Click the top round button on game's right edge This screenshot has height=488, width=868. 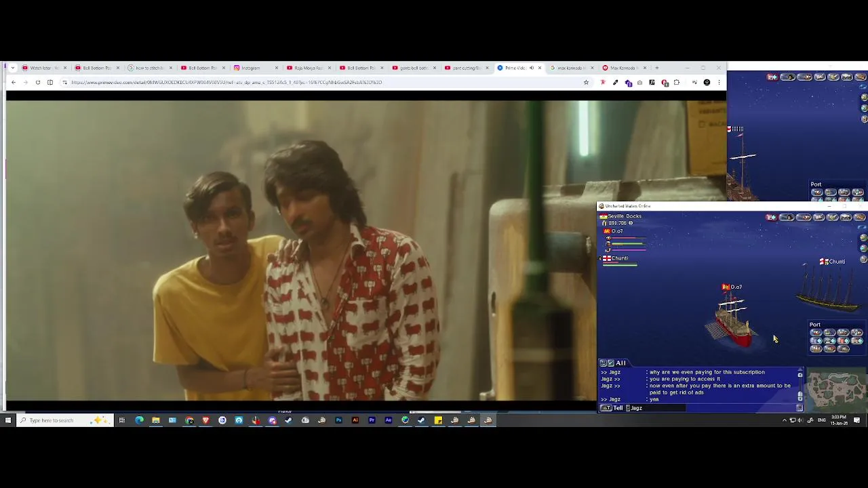point(864,238)
